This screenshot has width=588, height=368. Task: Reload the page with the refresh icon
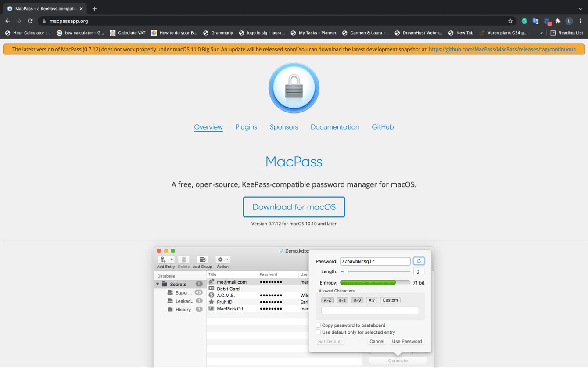point(30,21)
